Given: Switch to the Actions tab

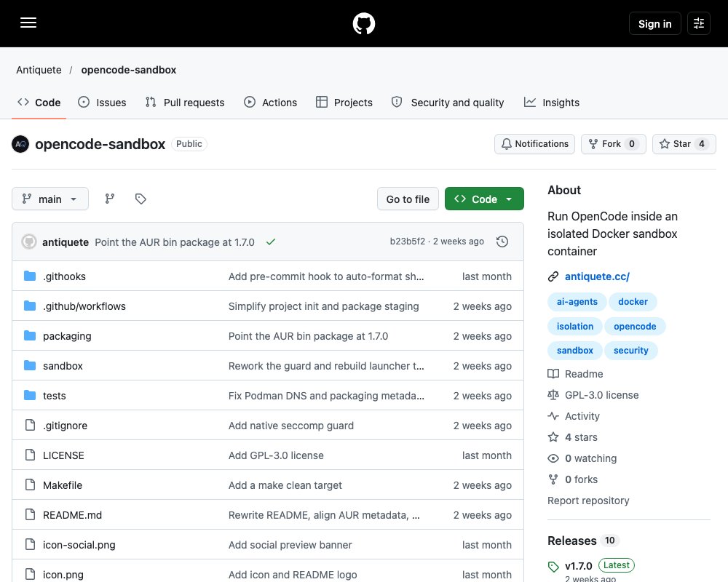Looking at the screenshot, I should (270, 103).
